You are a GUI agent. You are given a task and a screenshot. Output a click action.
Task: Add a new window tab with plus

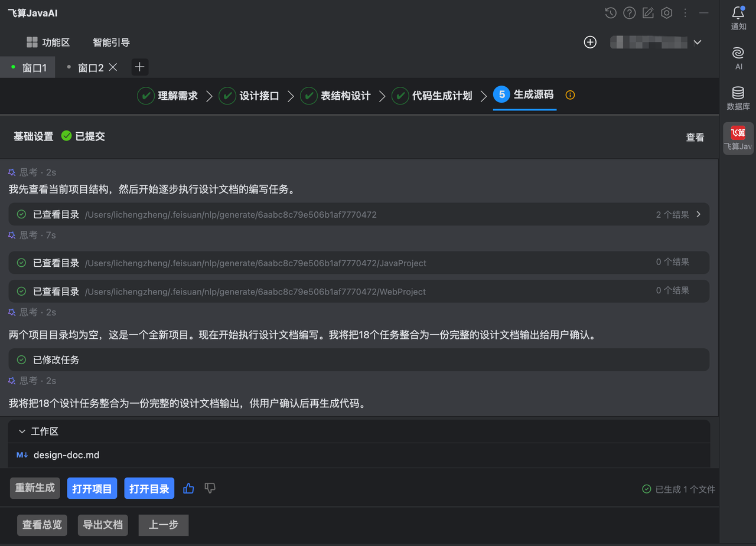point(139,67)
